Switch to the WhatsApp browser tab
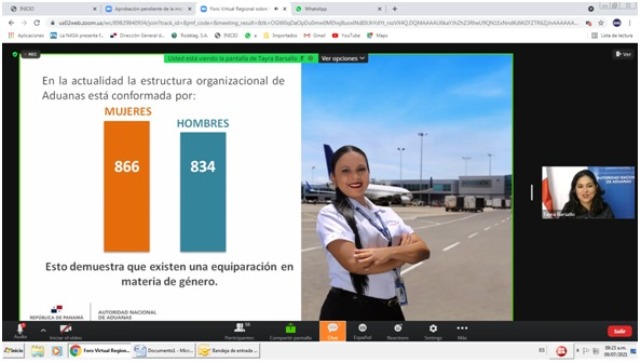 coord(338,9)
